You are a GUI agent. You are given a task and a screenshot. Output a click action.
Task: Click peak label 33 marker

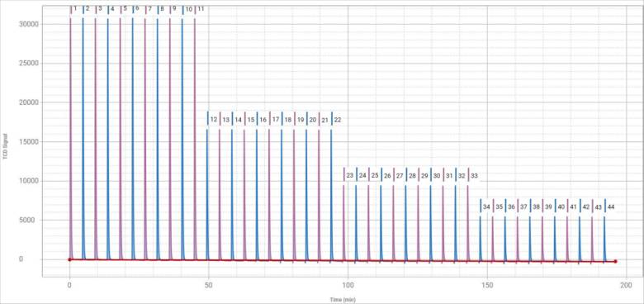473,175
